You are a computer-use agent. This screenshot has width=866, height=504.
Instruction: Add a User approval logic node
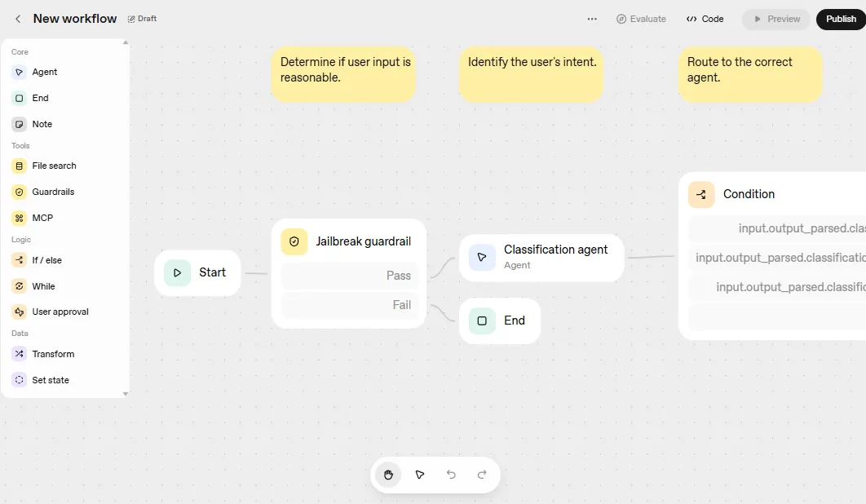pos(60,312)
